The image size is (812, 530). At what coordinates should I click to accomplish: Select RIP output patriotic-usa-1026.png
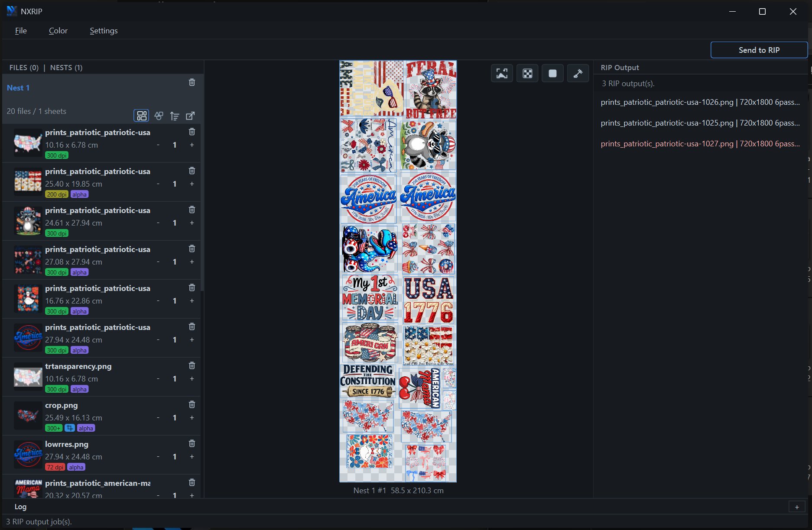point(700,102)
